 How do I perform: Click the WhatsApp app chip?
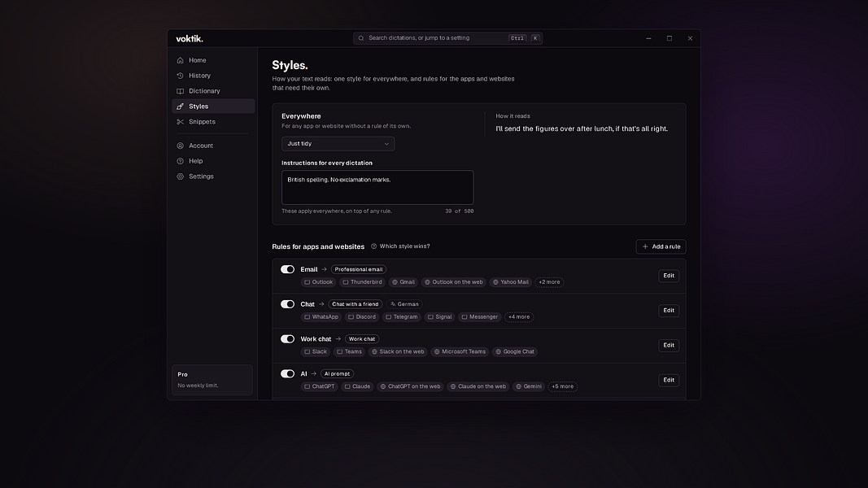pos(321,317)
